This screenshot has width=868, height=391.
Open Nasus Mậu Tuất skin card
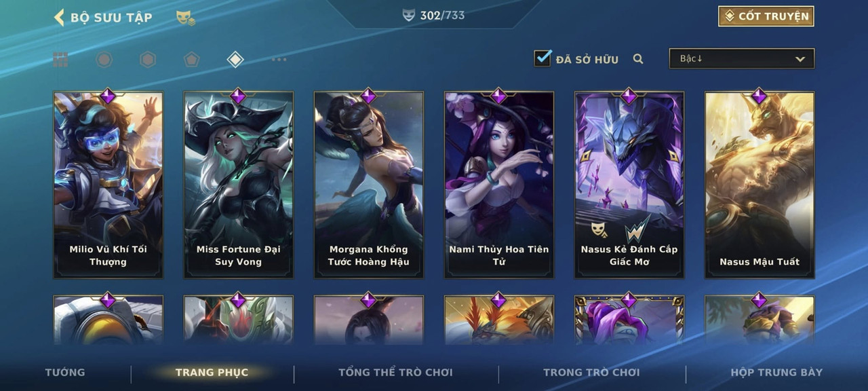(x=759, y=185)
